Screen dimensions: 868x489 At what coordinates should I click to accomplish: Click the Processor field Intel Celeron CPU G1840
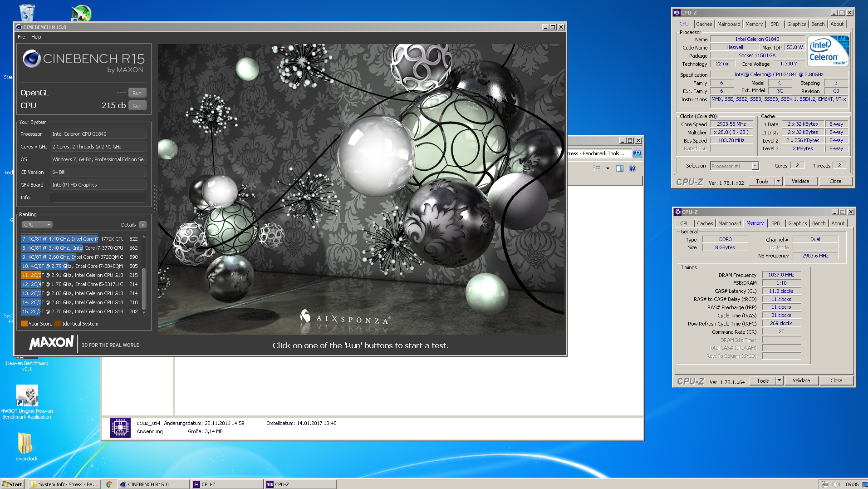pyautogui.click(x=98, y=134)
